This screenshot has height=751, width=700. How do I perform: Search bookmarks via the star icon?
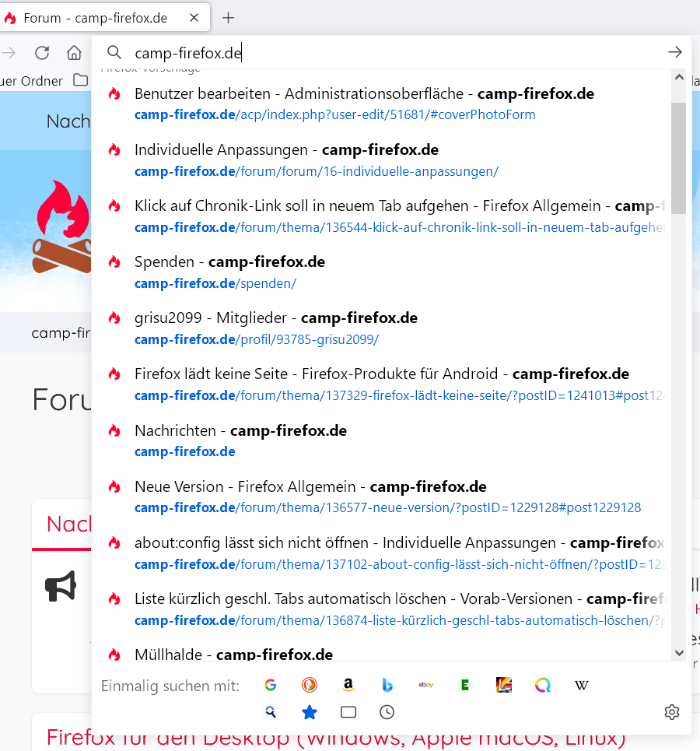pos(310,712)
